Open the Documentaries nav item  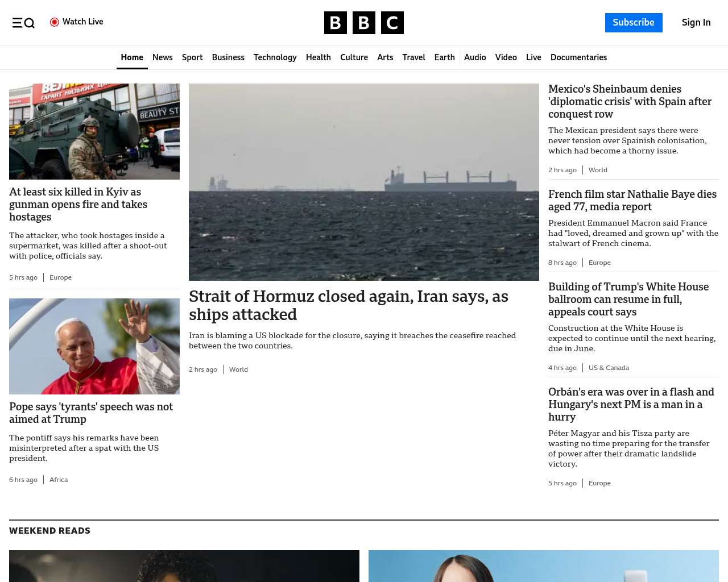click(578, 57)
